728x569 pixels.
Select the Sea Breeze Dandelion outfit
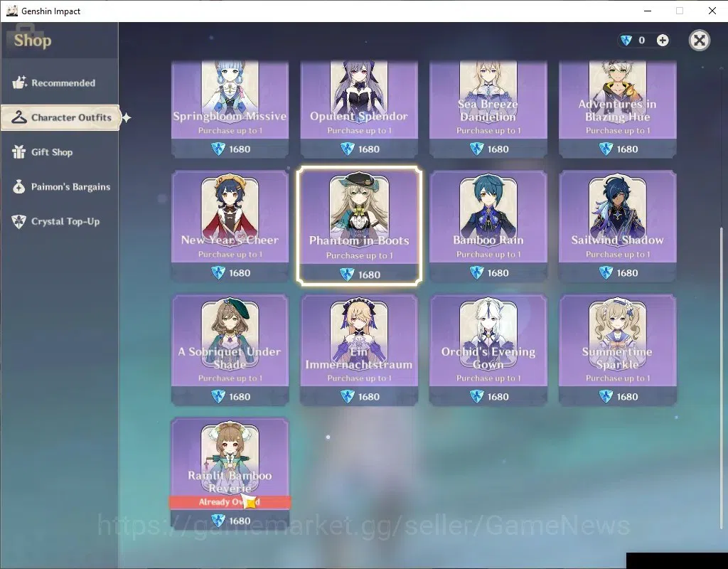488,109
